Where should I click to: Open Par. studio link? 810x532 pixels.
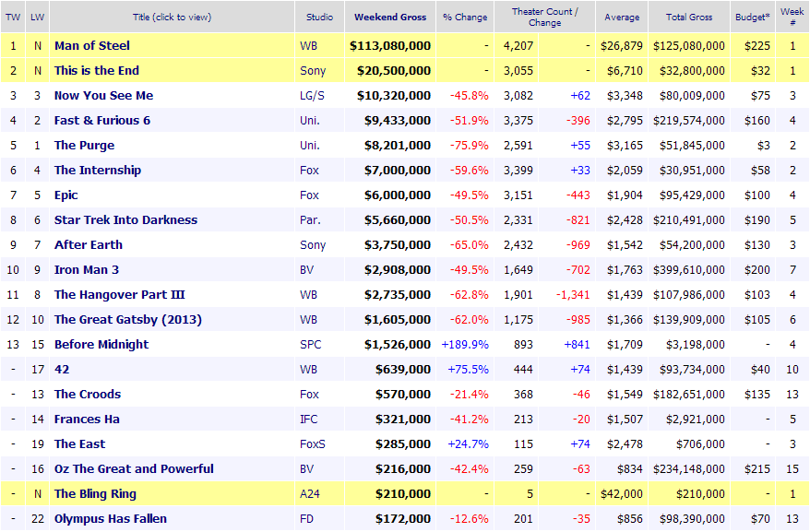(310, 220)
